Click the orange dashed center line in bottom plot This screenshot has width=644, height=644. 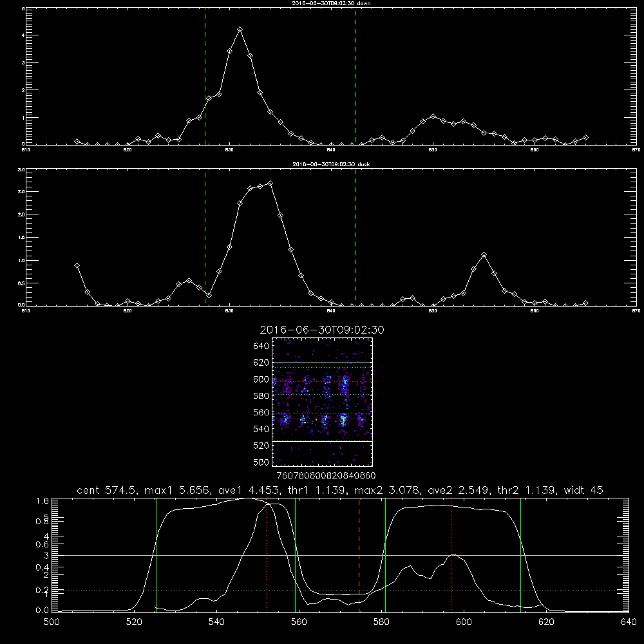[359, 555]
